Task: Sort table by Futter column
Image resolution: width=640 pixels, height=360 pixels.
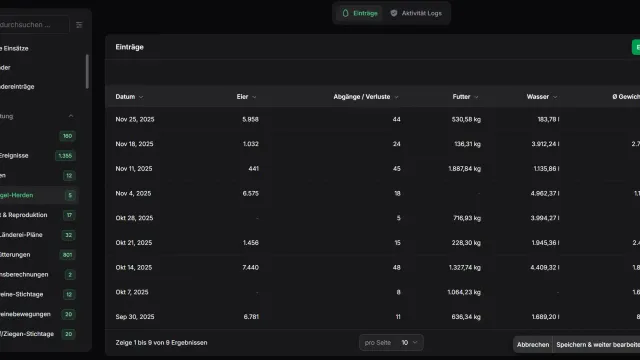Action: coord(465,97)
